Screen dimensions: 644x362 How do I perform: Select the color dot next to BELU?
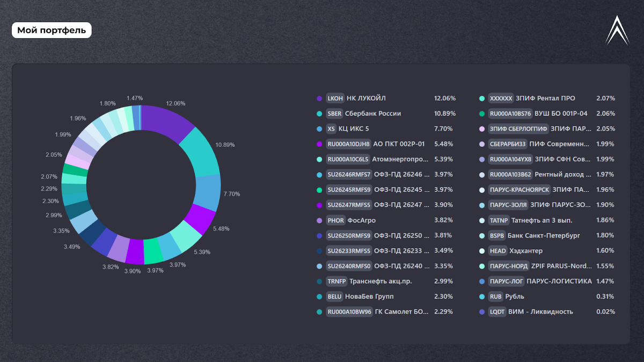(319, 297)
